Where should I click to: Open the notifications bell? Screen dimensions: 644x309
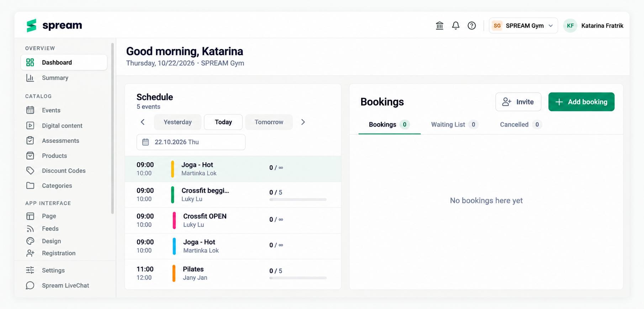pyautogui.click(x=455, y=26)
